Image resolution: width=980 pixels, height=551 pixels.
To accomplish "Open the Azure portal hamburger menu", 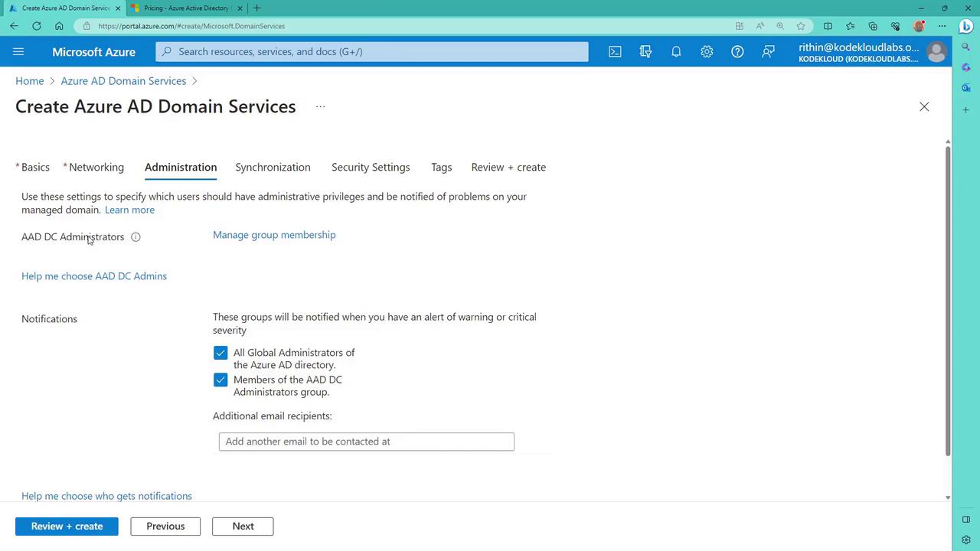I will [x=18, y=51].
